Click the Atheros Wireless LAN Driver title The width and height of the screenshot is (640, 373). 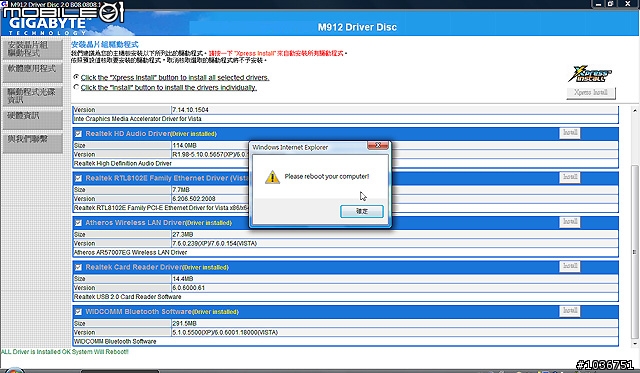click(x=135, y=223)
